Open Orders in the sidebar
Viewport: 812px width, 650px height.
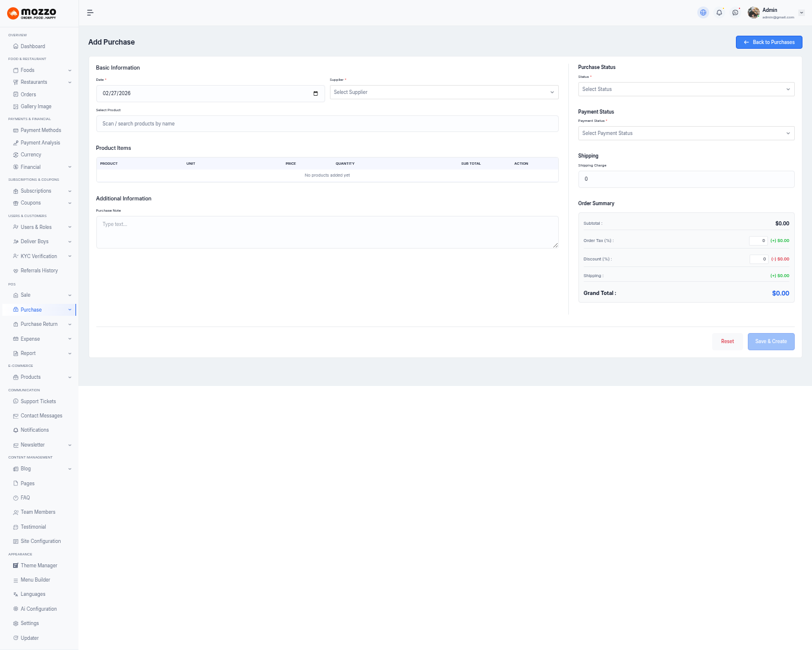click(28, 95)
